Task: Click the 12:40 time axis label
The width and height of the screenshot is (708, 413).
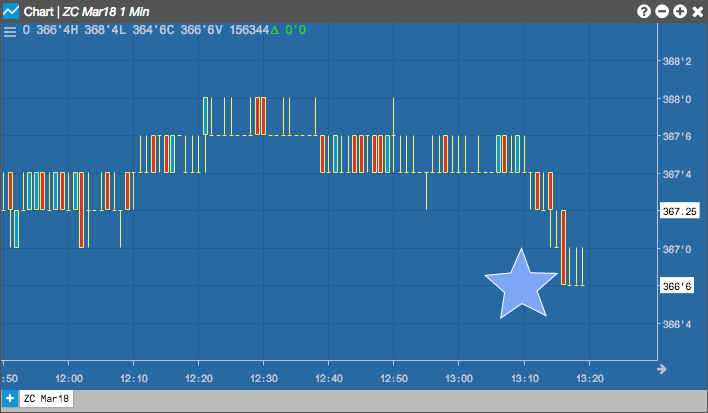Action: (x=329, y=378)
